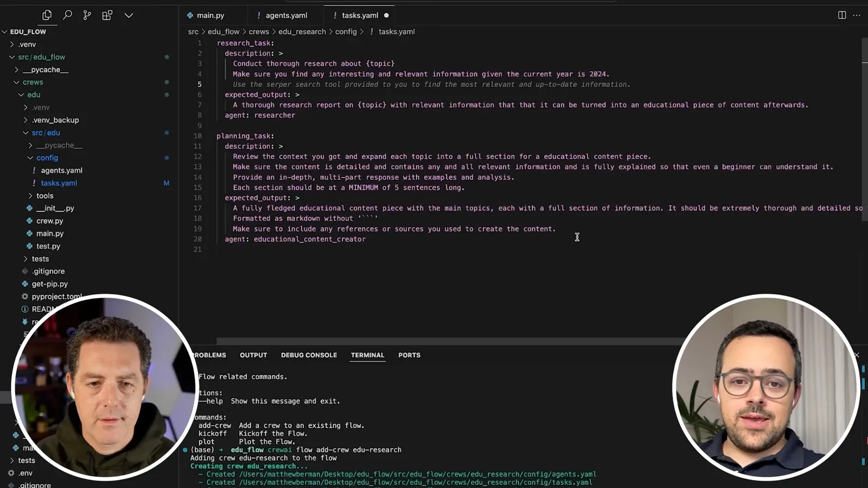This screenshot has height=488, width=868.
Task: Collapse the EDU_FLOW root folder
Action: click(28, 32)
